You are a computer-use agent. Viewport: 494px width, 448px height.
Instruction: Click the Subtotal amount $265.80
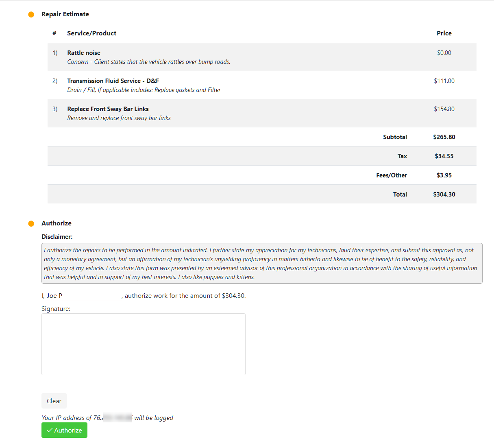pos(444,137)
